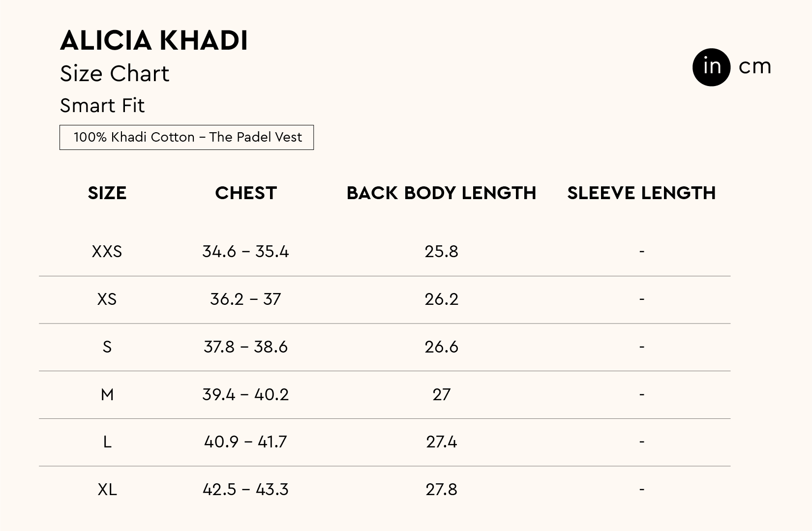Click the 'Smart Fit' text

102,106
